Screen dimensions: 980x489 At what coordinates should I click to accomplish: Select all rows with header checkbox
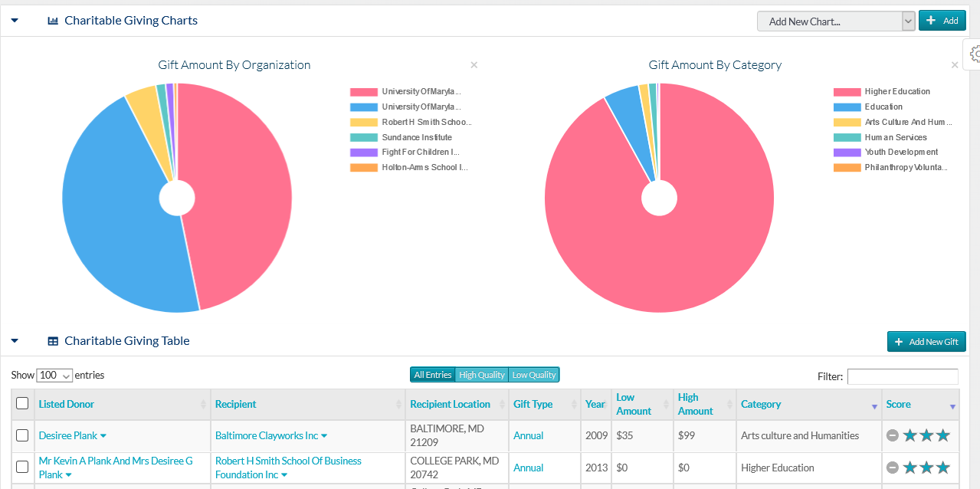point(22,403)
